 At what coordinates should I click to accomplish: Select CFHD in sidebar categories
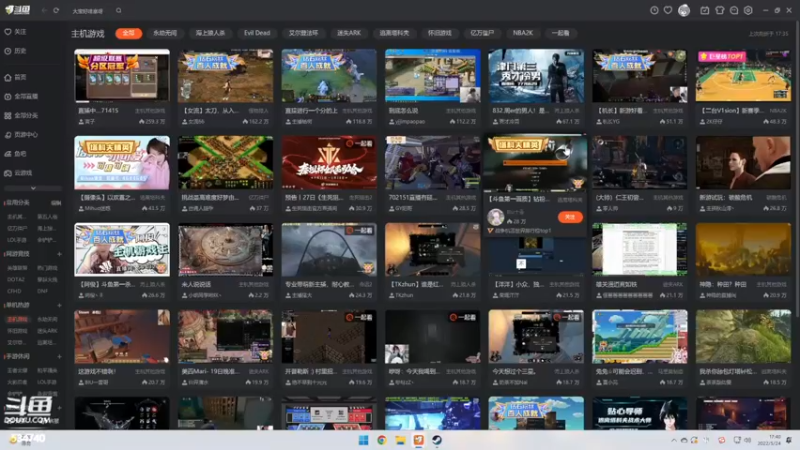(x=14, y=291)
